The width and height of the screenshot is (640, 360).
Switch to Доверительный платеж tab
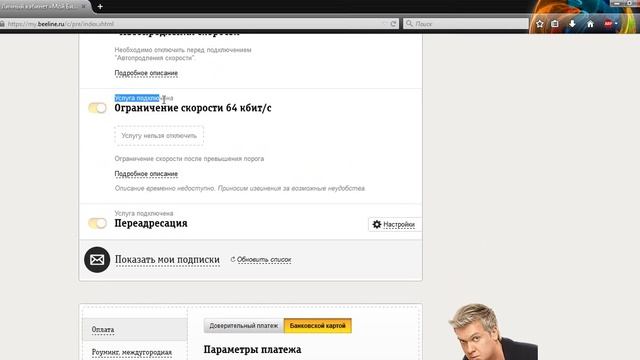[244, 326]
